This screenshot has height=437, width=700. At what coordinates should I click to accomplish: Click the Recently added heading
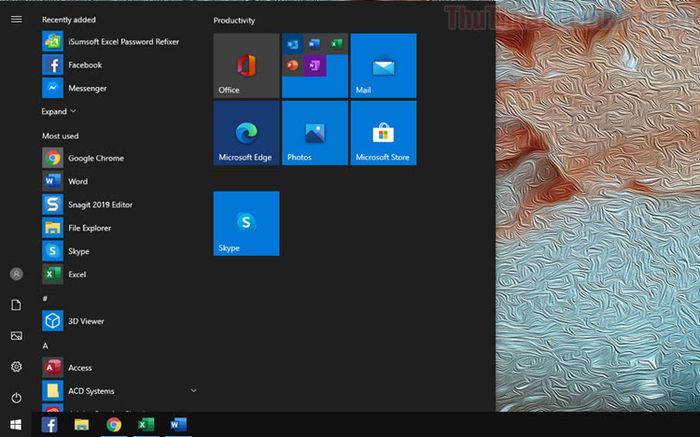click(69, 20)
